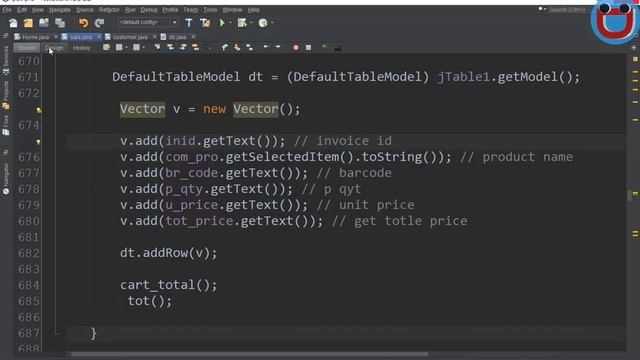640x360 pixels.
Task: Toggle Source view button
Action: click(27, 48)
